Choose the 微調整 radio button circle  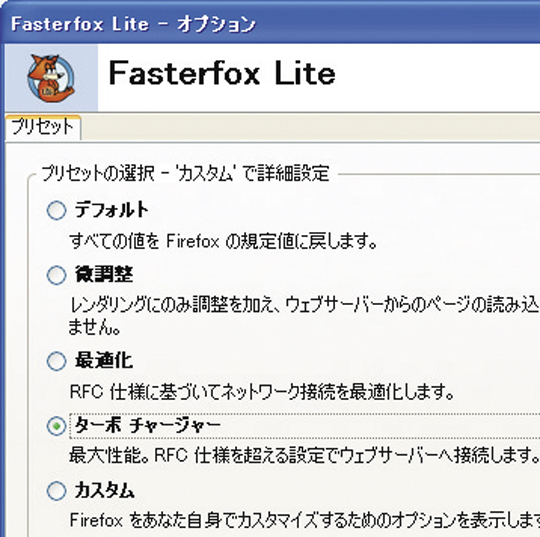56,275
